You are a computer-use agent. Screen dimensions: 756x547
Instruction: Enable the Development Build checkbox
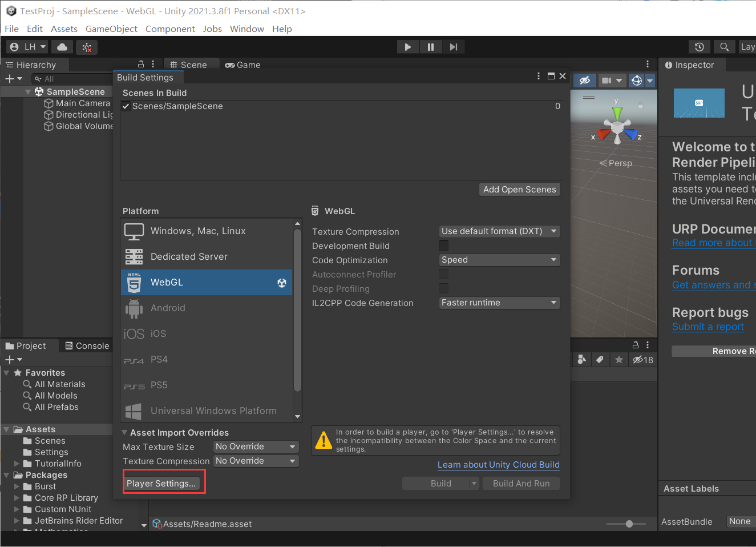click(443, 246)
